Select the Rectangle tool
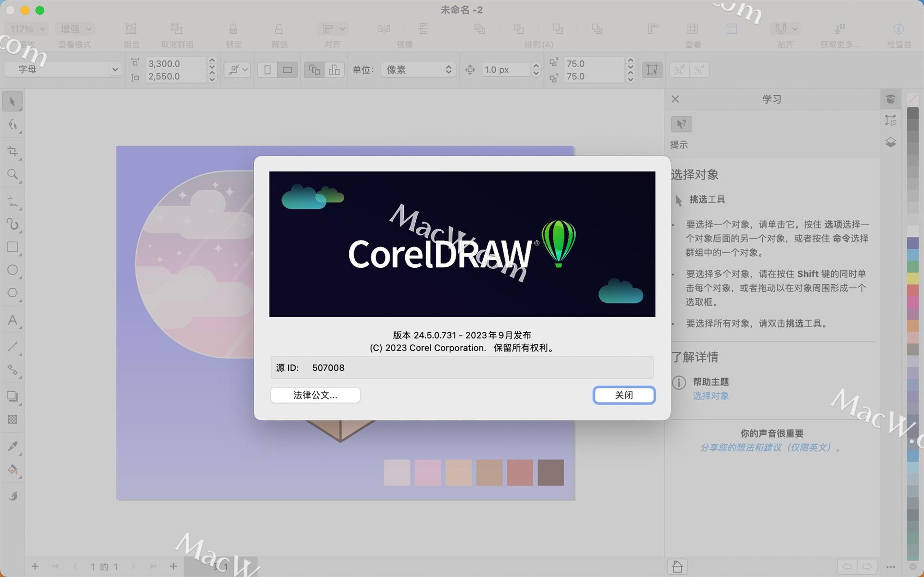 [x=12, y=247]
